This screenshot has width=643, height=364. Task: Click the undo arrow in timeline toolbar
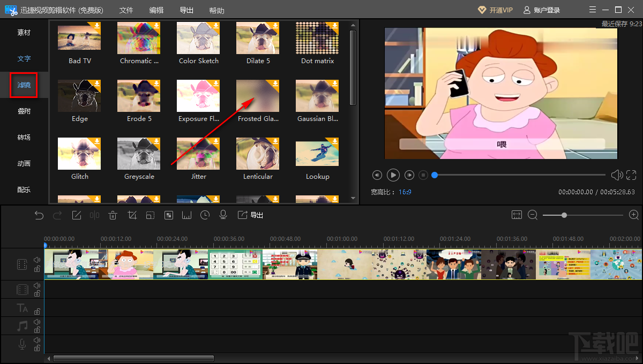(x=39, y=215)
